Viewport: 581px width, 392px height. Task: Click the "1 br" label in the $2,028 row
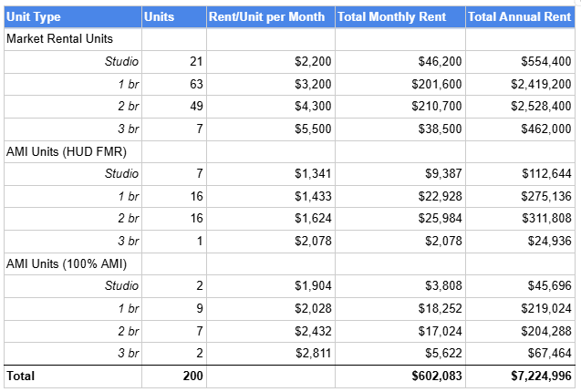[x=129, y=309]
